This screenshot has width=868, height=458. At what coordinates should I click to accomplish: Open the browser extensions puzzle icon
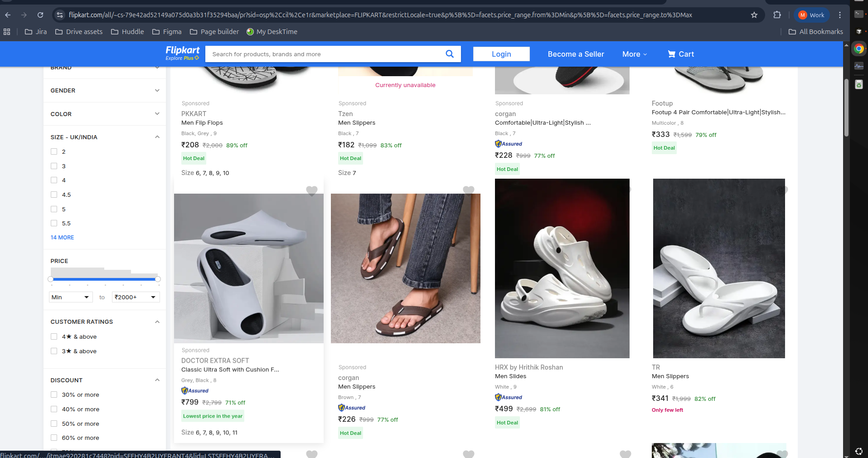coord(777,15)
